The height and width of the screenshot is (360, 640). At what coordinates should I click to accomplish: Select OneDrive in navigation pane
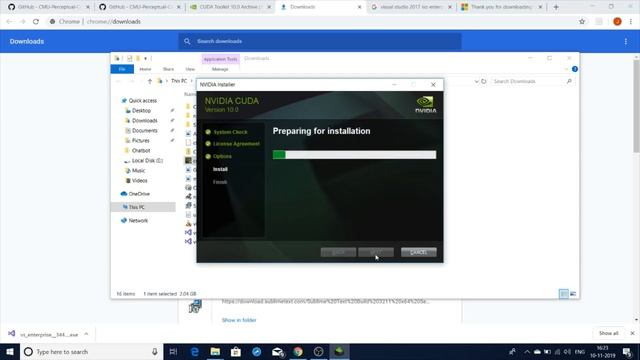click(x=139, y=194)
